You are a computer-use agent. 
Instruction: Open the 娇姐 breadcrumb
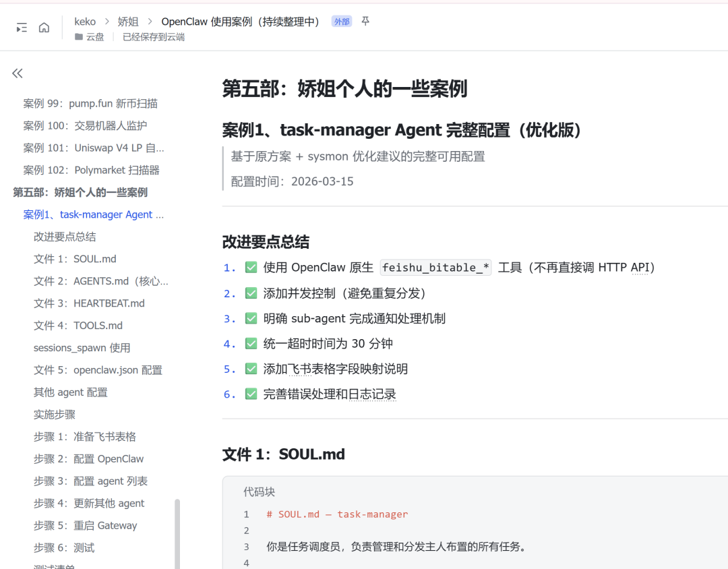pyautogui.click(x=127, y=21)
